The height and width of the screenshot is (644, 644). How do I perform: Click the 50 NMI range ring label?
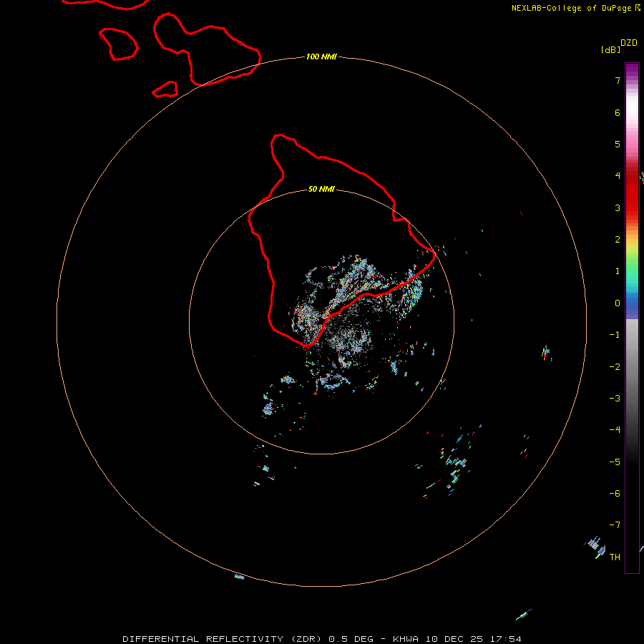pos(321,189)
